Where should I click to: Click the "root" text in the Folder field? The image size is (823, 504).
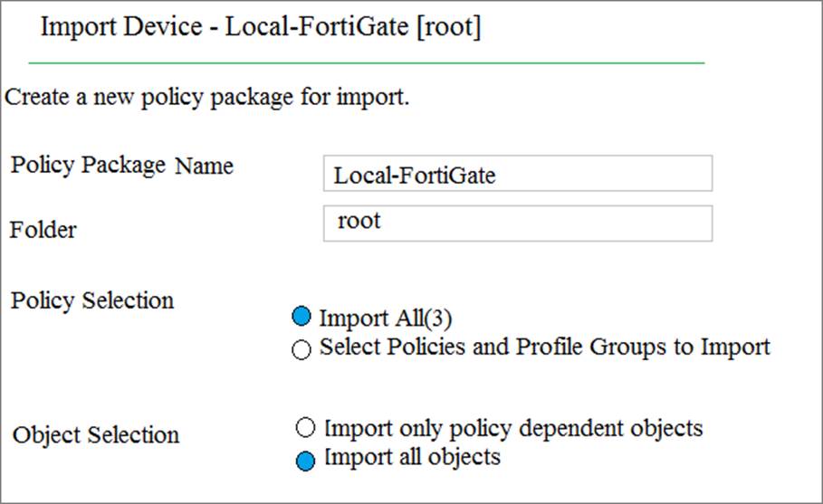coord(359,222)
